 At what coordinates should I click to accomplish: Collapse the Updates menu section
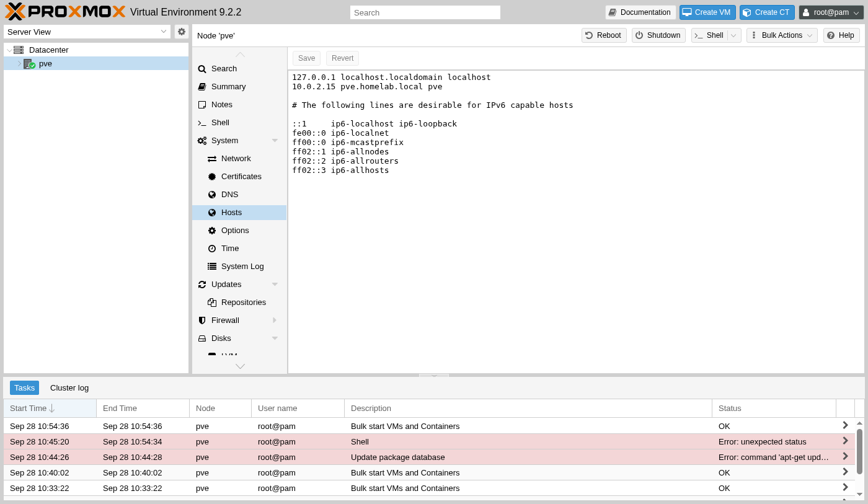(275, 285)
